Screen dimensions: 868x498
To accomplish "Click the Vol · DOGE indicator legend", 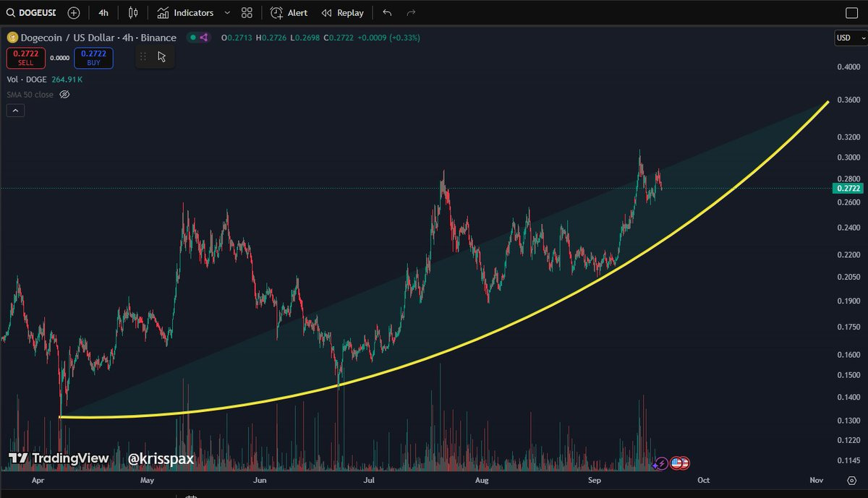I will pos(27,80).
